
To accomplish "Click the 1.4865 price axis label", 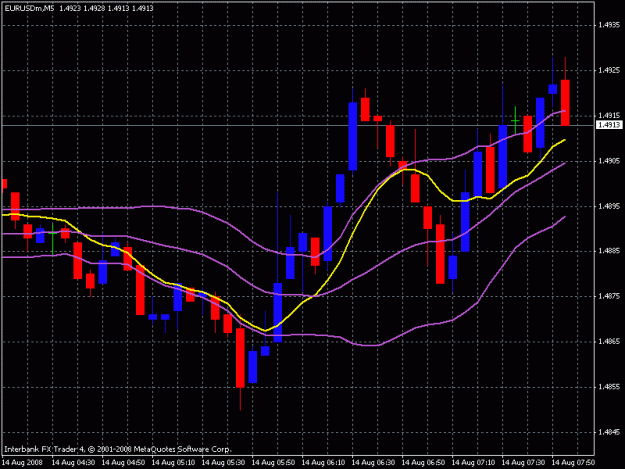I will (x=609, y=341).
